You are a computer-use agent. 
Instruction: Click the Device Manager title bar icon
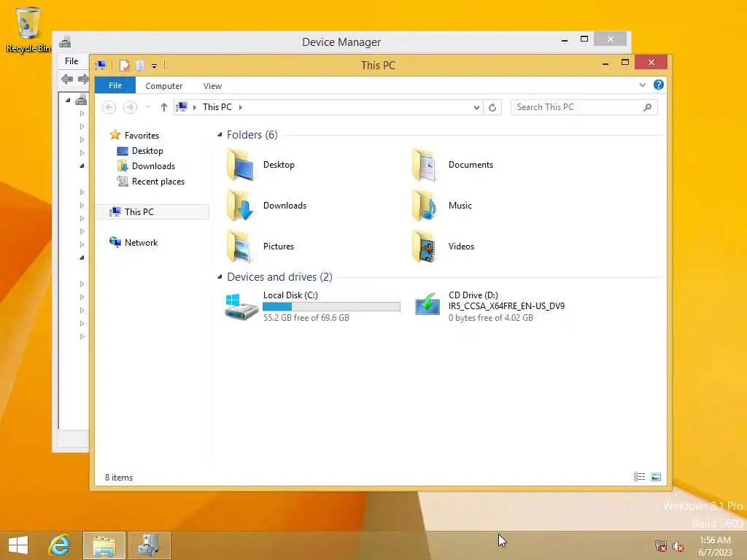pyautogui.click(x=65, y=42)
